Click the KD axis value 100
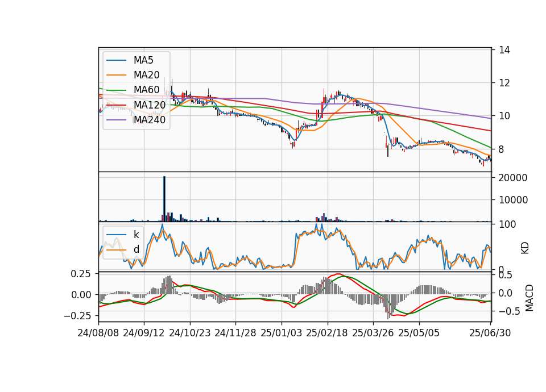The height and width of the screenshot is (392, 546). coord(507,224)
